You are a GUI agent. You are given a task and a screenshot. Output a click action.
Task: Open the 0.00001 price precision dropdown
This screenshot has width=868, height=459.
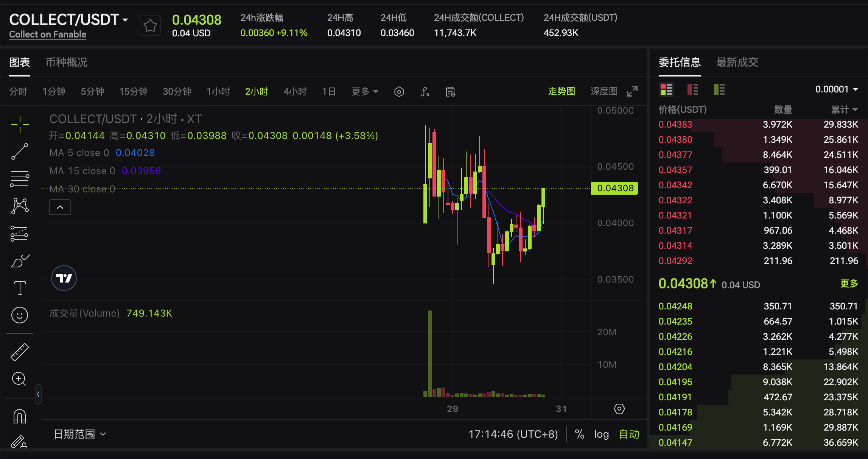click(837, 89)
